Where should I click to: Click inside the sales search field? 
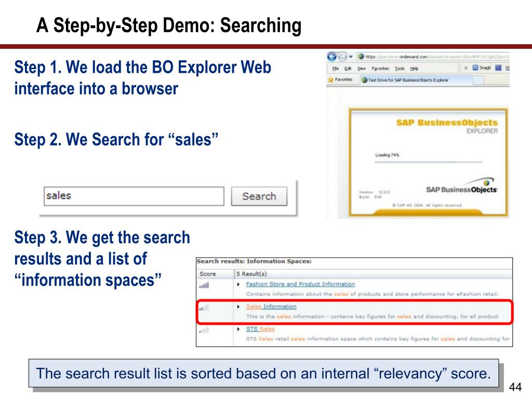coord(134,196)
